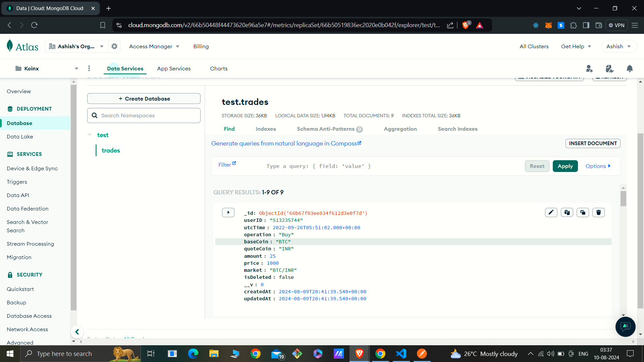Viewport: 644px width, 362px height.
Task: Click the delete document trash icon
Action: click(x=598, y=212)
